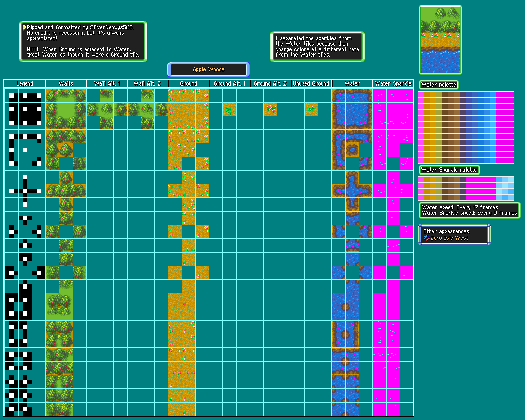Click 'I separated the sparkles from' text
The width and height of the screenshot is (525, 420).
[313, 39]
